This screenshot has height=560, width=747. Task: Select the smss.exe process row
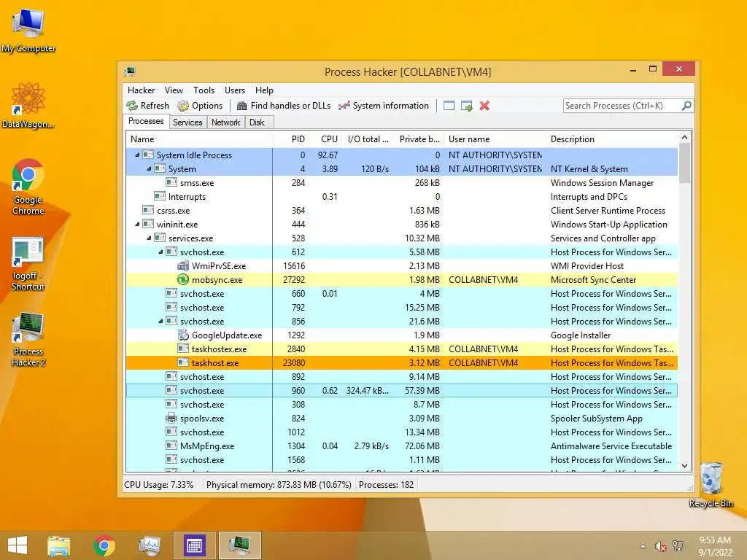tap(402, 182)
